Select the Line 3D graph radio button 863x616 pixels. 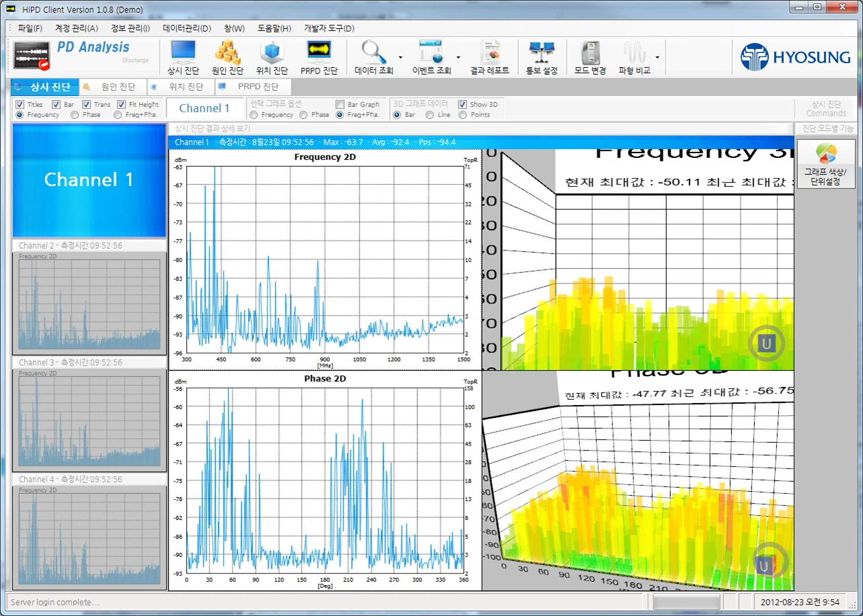(430, 115)
